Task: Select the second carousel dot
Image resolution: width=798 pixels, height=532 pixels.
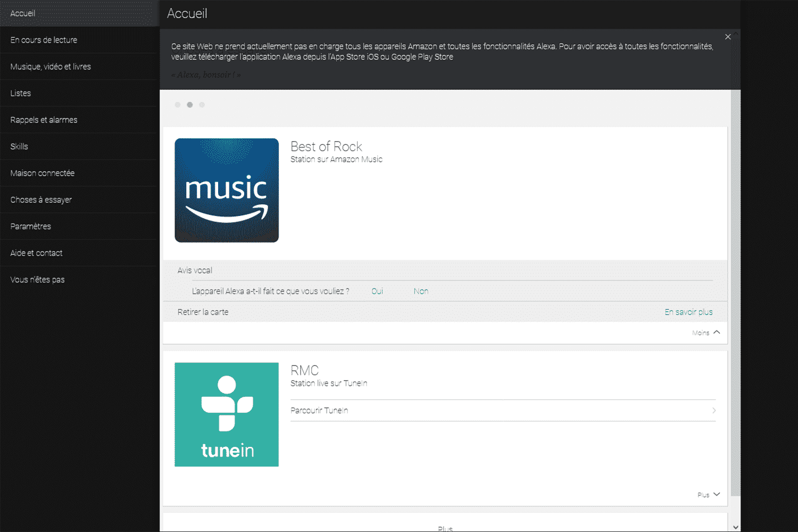Action: click(x=189, y=105)
